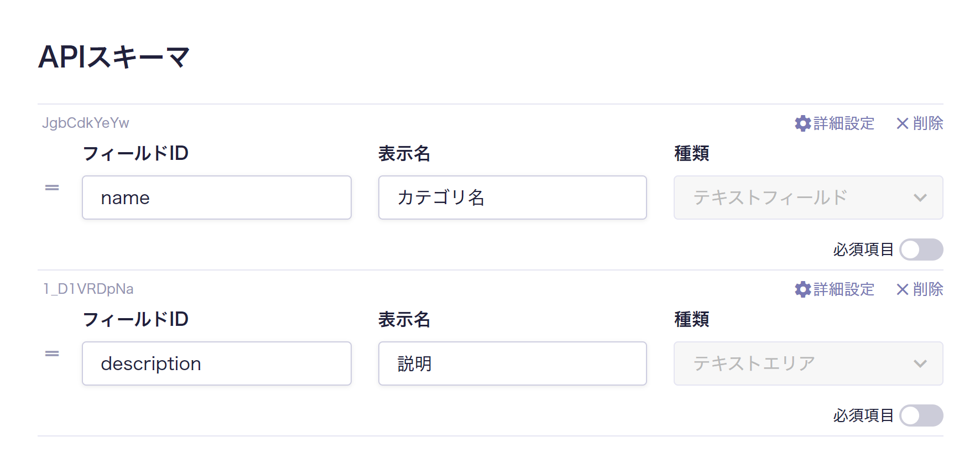980x452 pixels.
Task: Open 詳細設定 for the 1_D1VRDpNa field
Action: [x=843, y=289]
